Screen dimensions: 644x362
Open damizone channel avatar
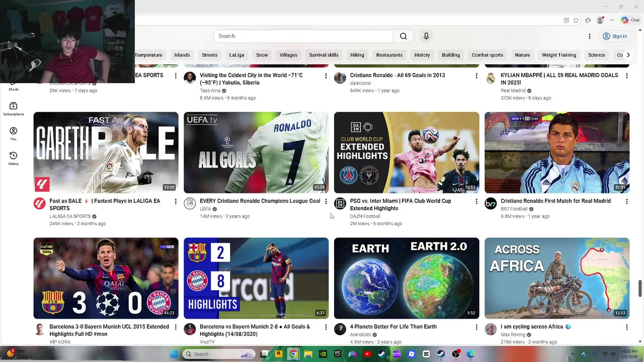point(340,77)
